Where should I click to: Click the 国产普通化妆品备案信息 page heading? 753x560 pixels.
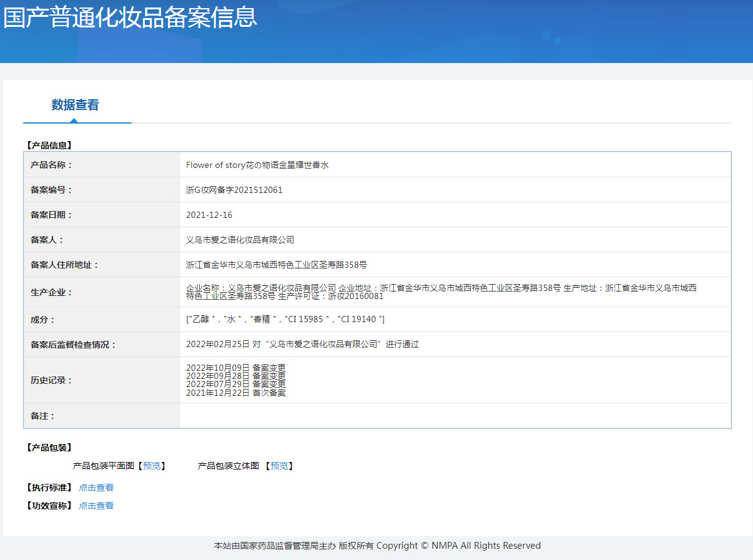pos(130,17)
